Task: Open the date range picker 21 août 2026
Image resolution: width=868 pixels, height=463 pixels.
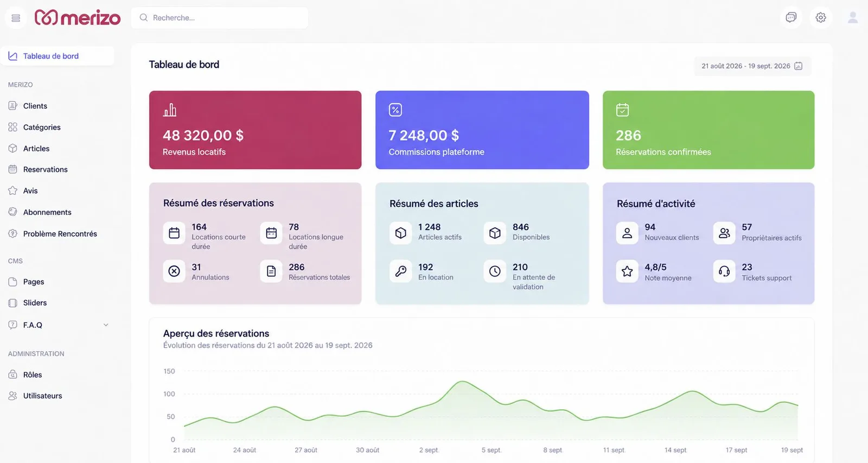Action: click(752, 66)
